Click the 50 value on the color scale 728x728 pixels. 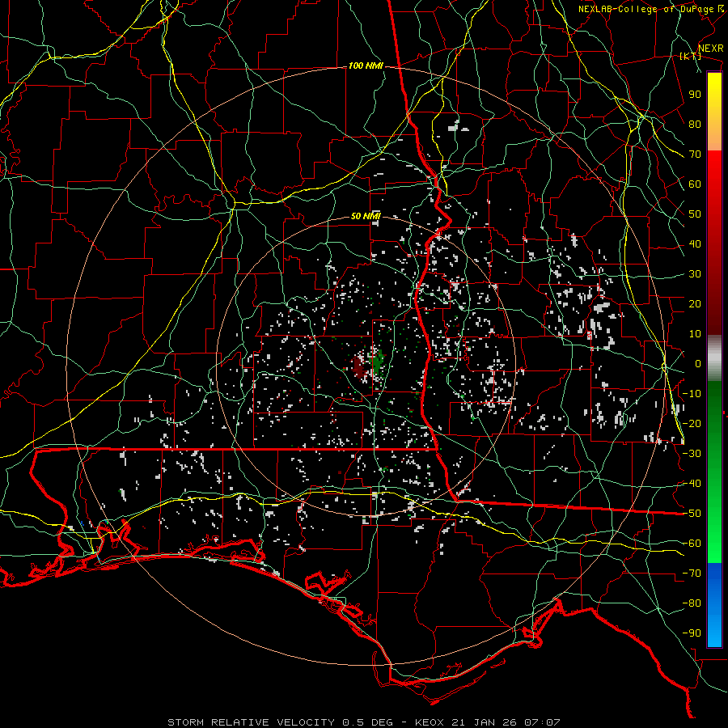(695, 214)
